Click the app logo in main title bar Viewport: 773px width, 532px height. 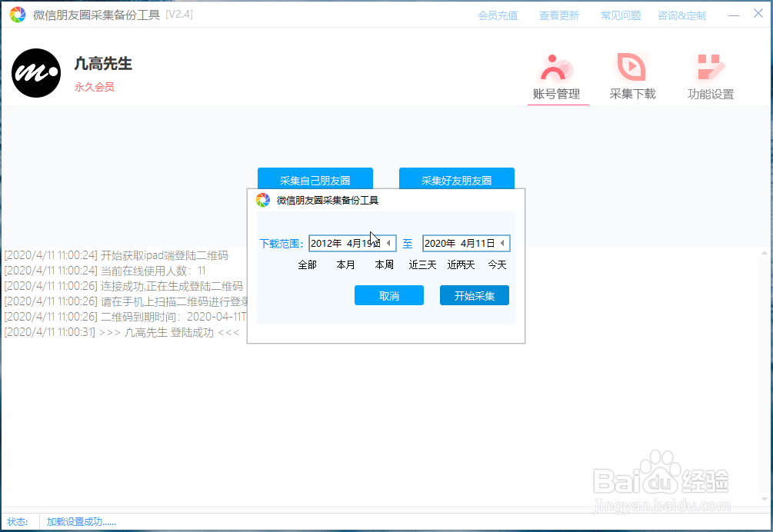18,15
